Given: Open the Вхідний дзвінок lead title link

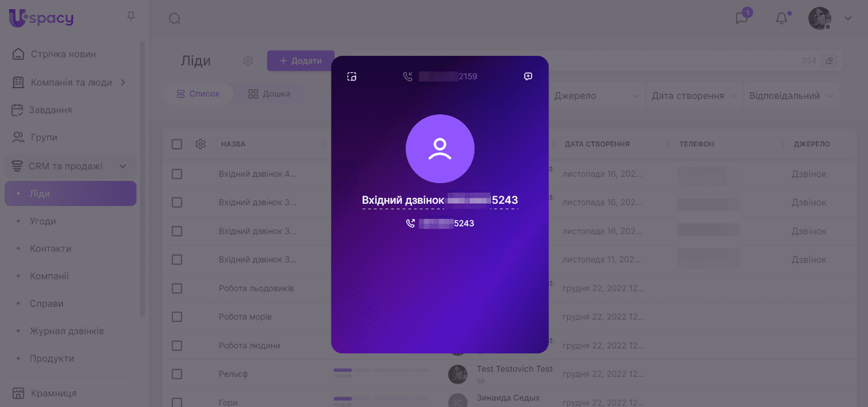Looking at the screenshot, I should tap(440, 200).
